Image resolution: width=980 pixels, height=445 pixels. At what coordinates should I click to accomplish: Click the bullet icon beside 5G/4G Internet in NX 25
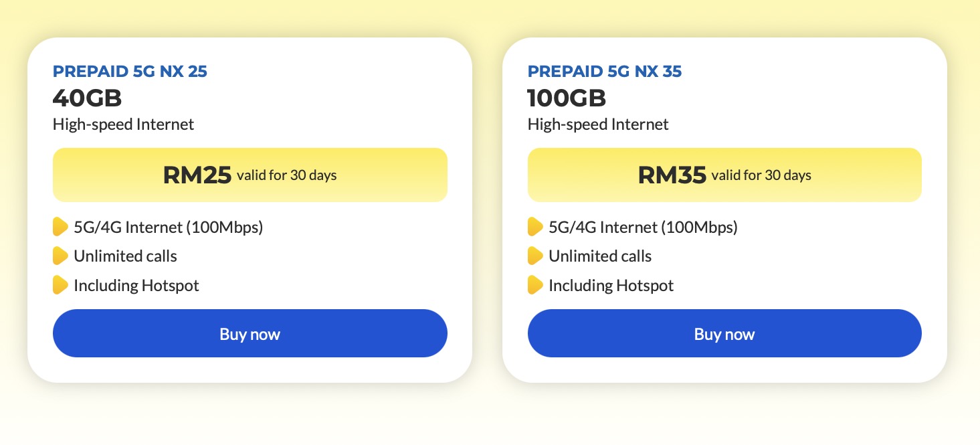60,227
